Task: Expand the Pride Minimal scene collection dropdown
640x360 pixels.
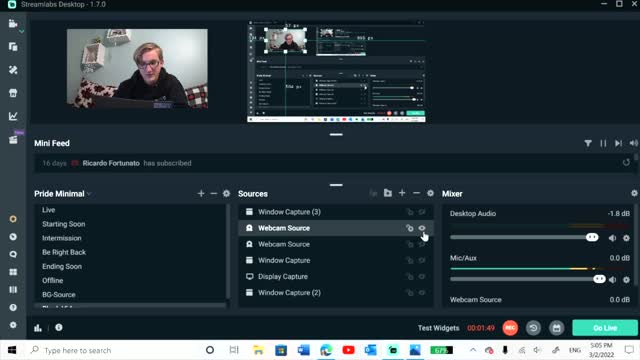Action: [89, 194]
